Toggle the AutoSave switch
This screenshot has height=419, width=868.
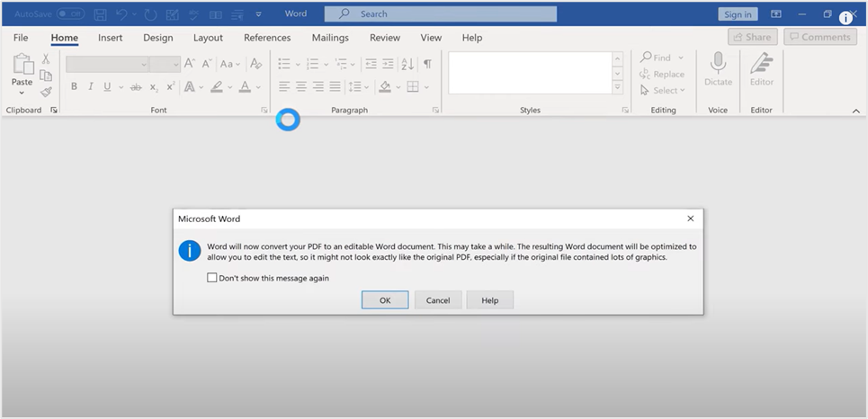[70, 13]
